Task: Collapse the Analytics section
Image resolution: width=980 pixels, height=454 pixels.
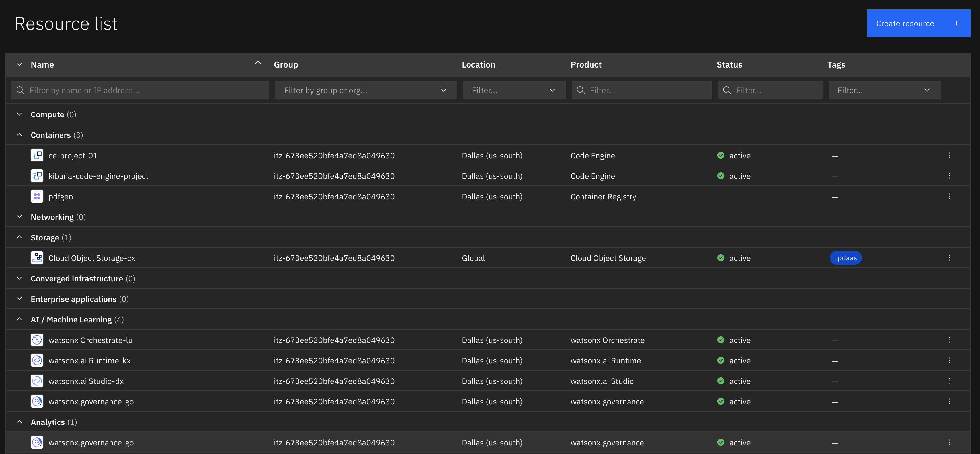Action: point(19,422)
